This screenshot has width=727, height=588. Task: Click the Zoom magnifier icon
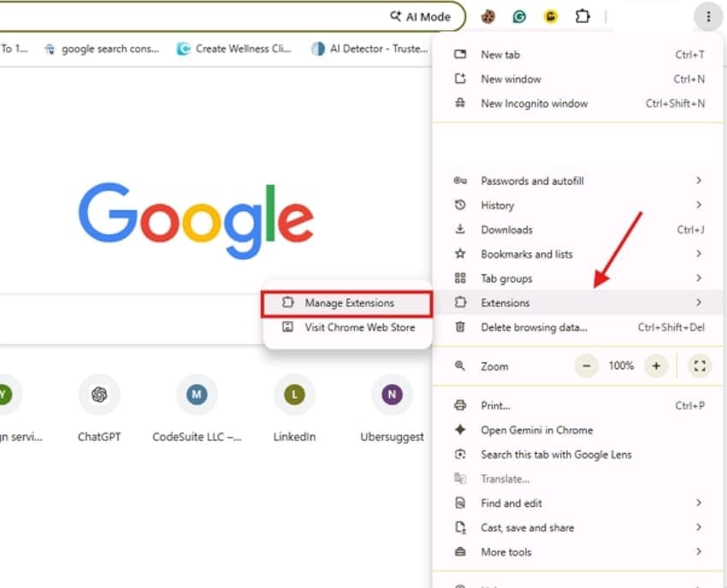pyautogui.click(x=460, y=366)
